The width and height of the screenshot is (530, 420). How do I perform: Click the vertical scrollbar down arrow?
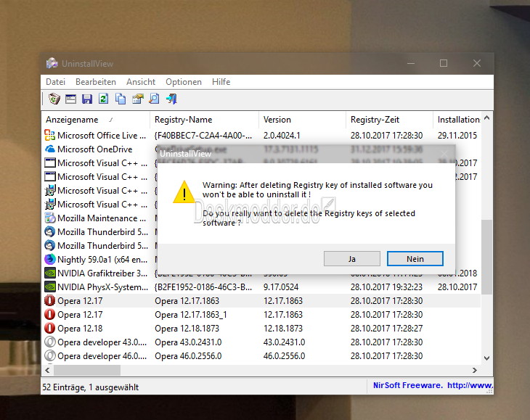pos(486,358)
